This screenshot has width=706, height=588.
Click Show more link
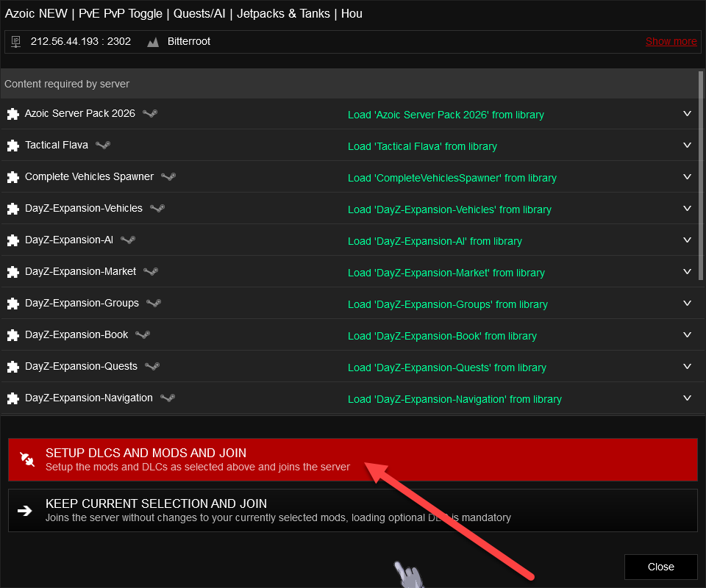(671, 41)
